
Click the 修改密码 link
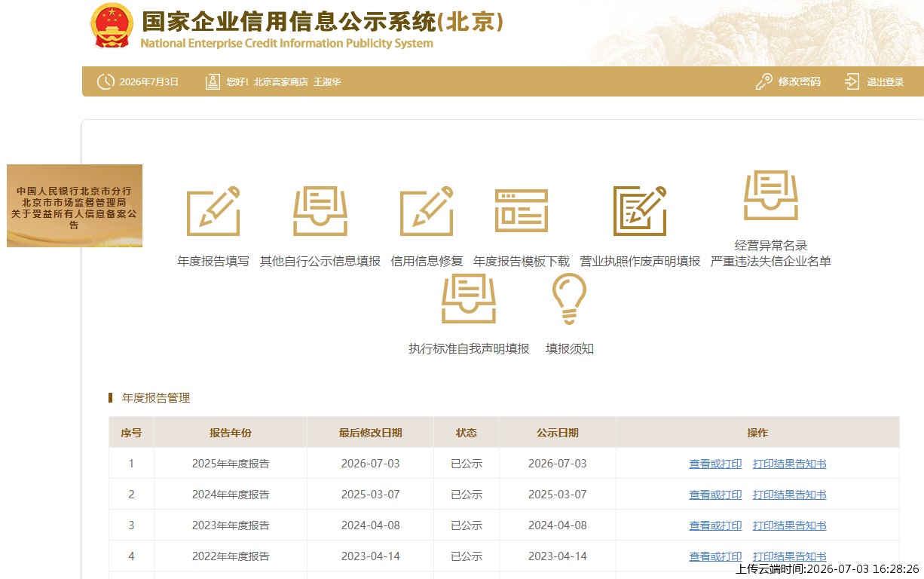799,81
